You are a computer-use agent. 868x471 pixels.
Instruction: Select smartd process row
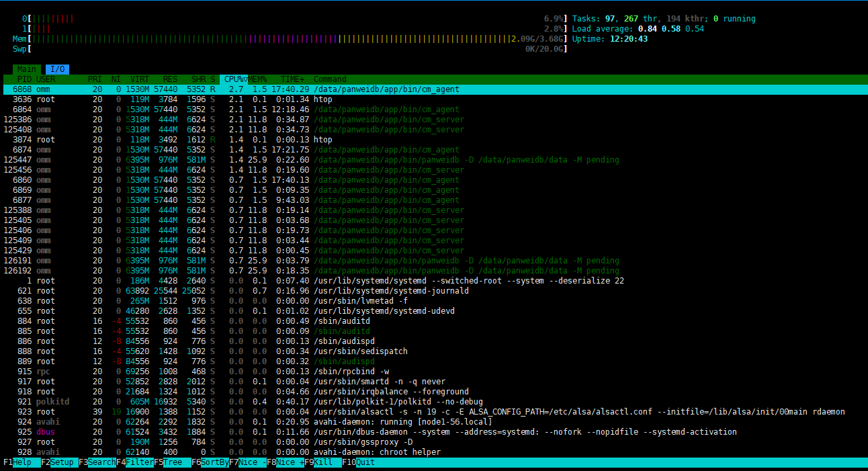click(x=434, y=382)
